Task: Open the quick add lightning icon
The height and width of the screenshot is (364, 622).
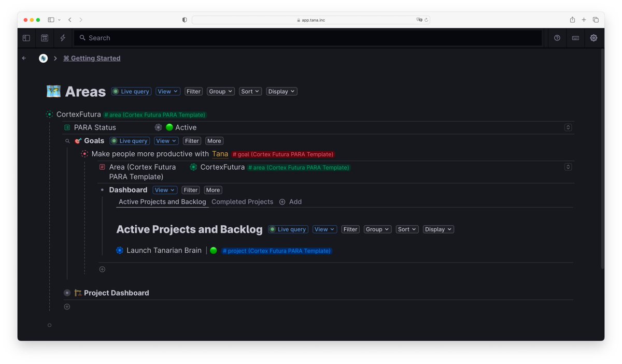Action: (63, 38)
